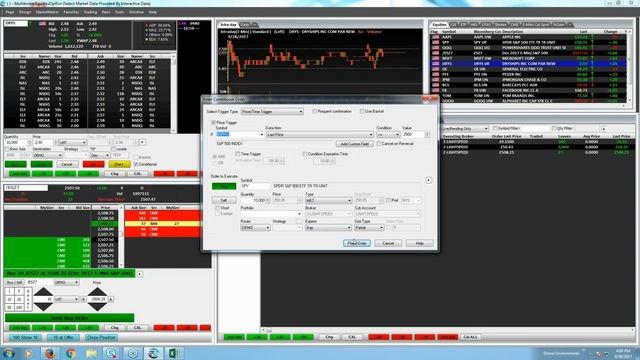Click the Close Position button

101,338
